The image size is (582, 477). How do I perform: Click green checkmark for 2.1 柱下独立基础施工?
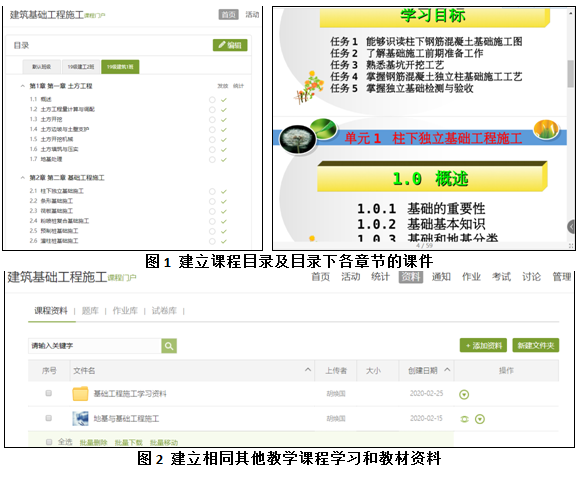[223, 192]
